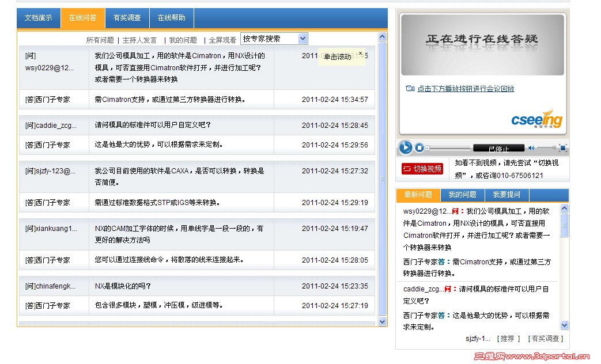Select the 我的问题 tab in side panel
Screen dimensions: 601x364
coord(463,195)
